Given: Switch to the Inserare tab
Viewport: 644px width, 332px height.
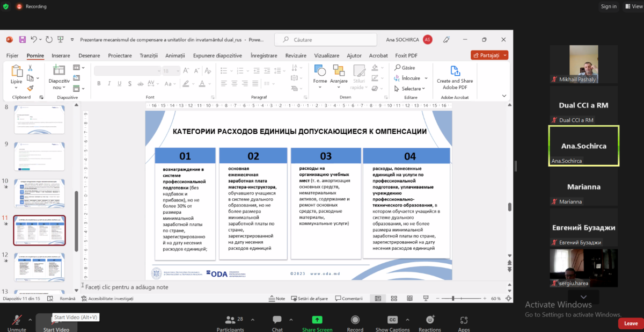Looking at the screenshot, I should [61, 55].
